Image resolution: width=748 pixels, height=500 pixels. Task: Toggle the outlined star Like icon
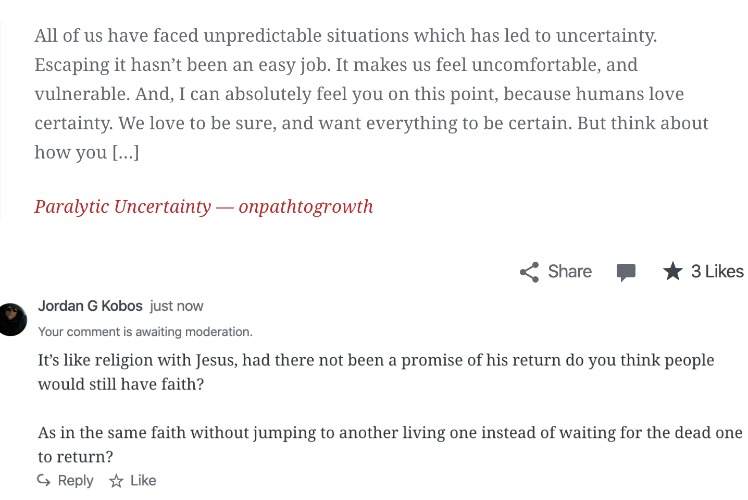pyautogui.click(x=116, y=480)
